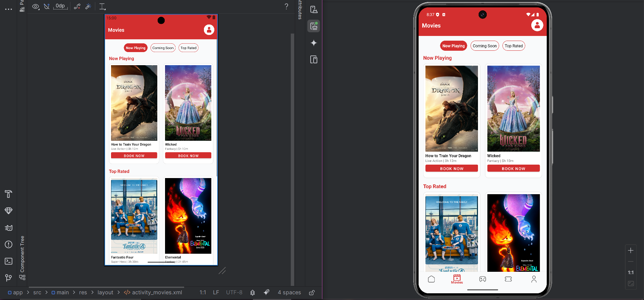
Task: Change the 4 spaces indent setting
Action: click(x=289, y=293)
